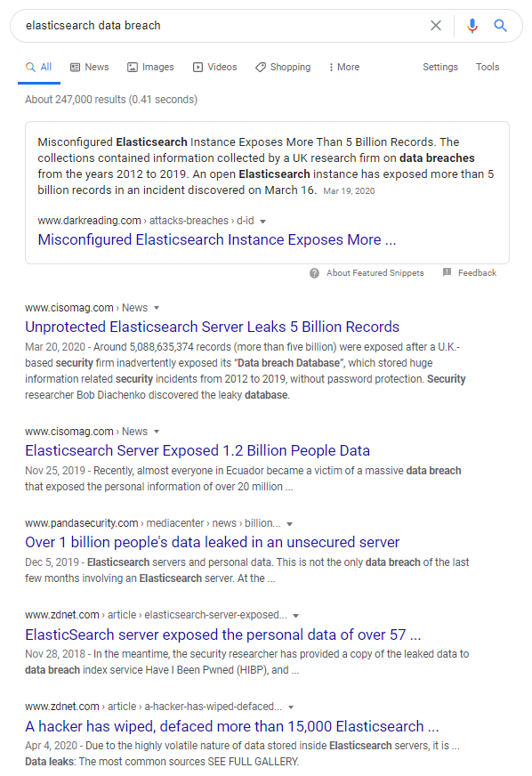This screenshot has height=776, width=532.
Task: Open Elasticsearch Server Exposed 1.2 Billion People Data
Action: coord(197,450)
